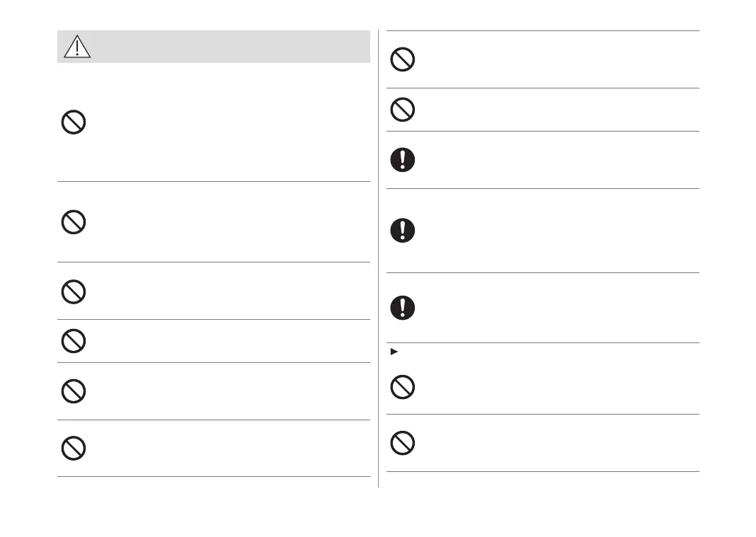Click the separator line under first left prohibition icon

point(213,182)
